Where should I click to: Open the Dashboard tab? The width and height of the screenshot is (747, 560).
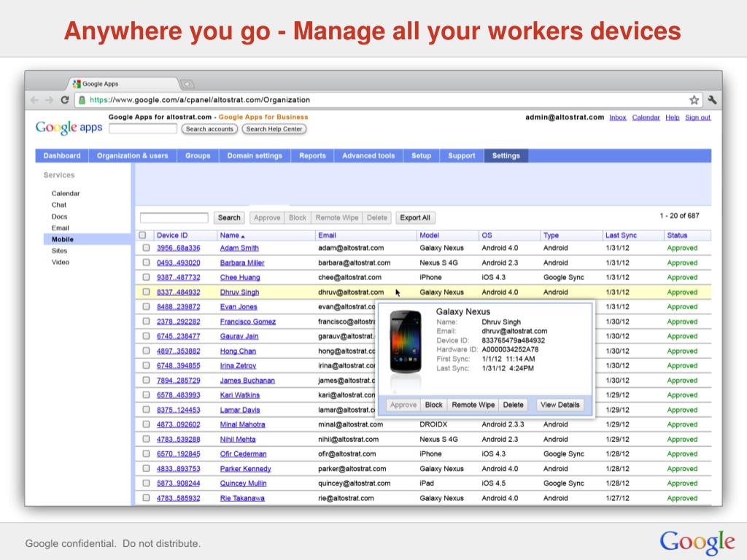[x=62, y=156]
